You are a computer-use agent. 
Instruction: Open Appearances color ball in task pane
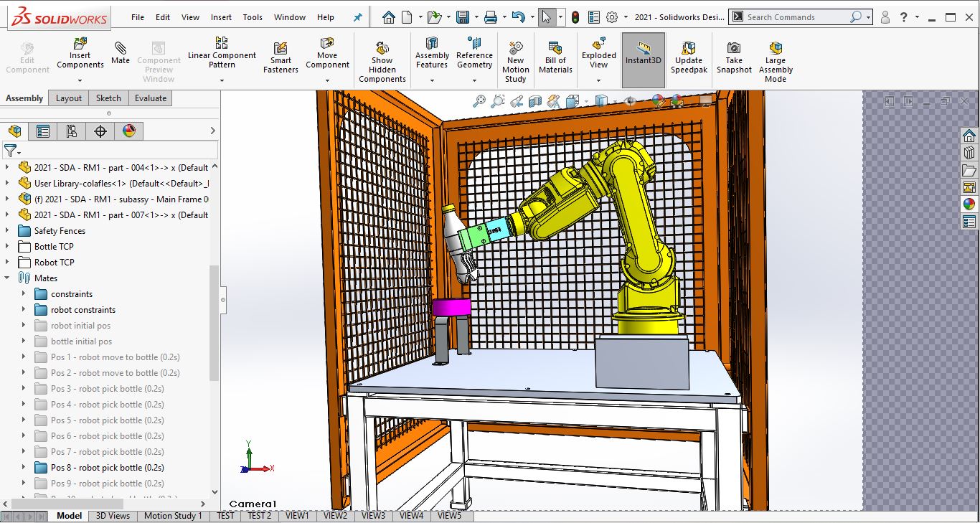click(x=969, y=204)
